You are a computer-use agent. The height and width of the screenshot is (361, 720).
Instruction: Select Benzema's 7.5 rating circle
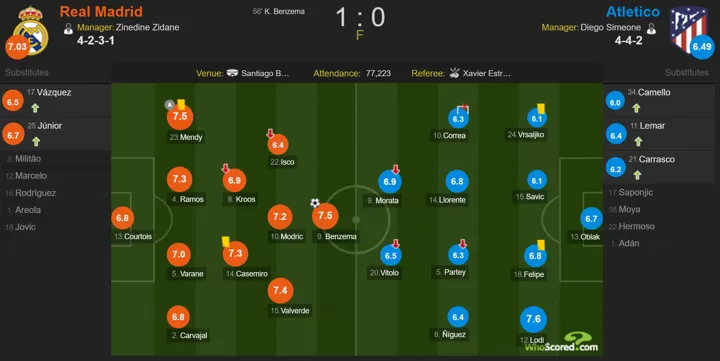325,216
